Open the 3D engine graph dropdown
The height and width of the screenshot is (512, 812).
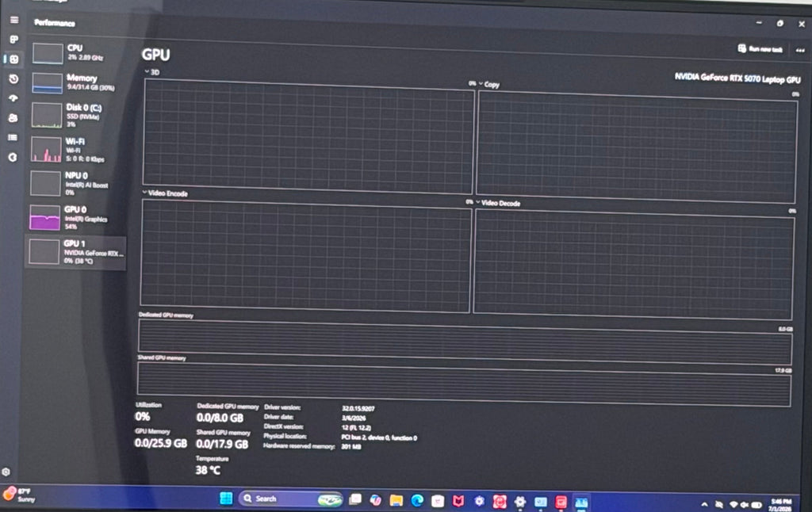tap(151, 72)
